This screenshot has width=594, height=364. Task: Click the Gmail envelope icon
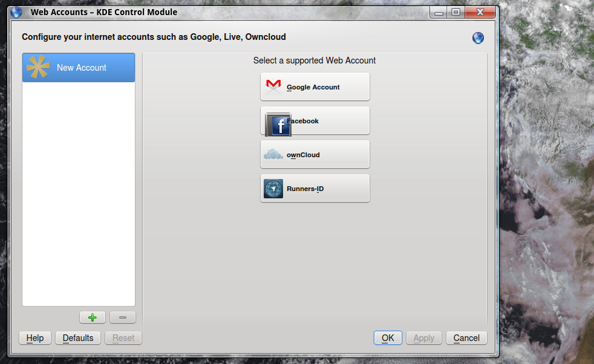click(273, 86)
